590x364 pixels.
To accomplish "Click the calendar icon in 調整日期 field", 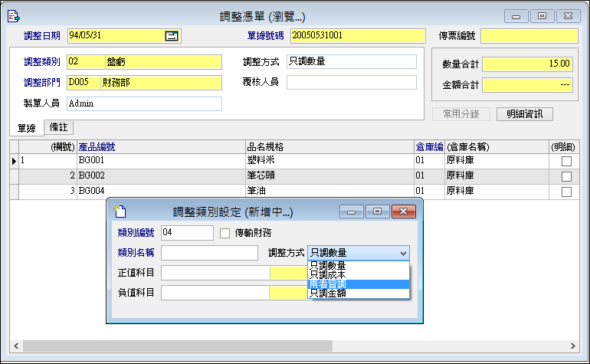I will 172,35.
